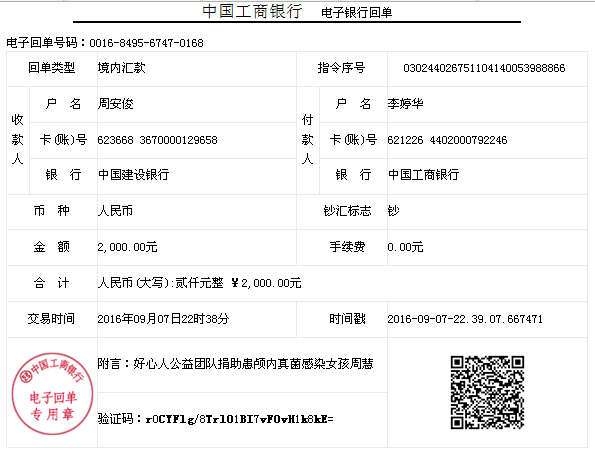Click the 钞汇标志 label
The width and height of the screenshot is (595, 456).
click(347, 211)
